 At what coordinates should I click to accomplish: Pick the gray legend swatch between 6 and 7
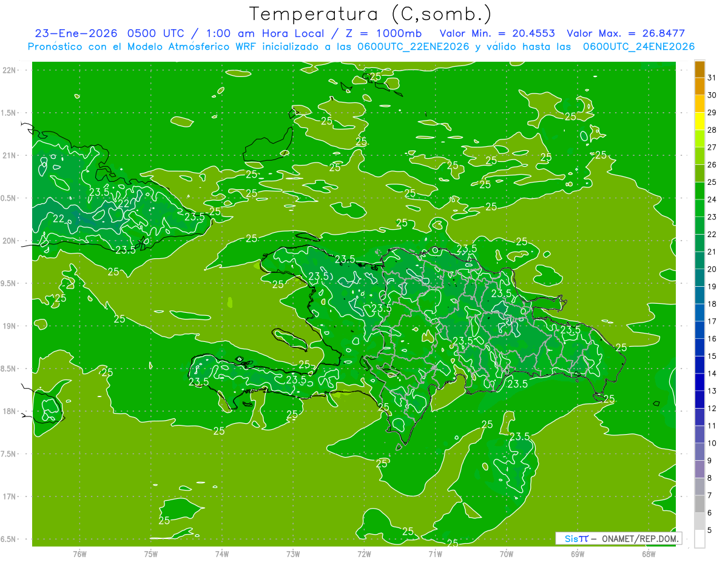[699, 504]
